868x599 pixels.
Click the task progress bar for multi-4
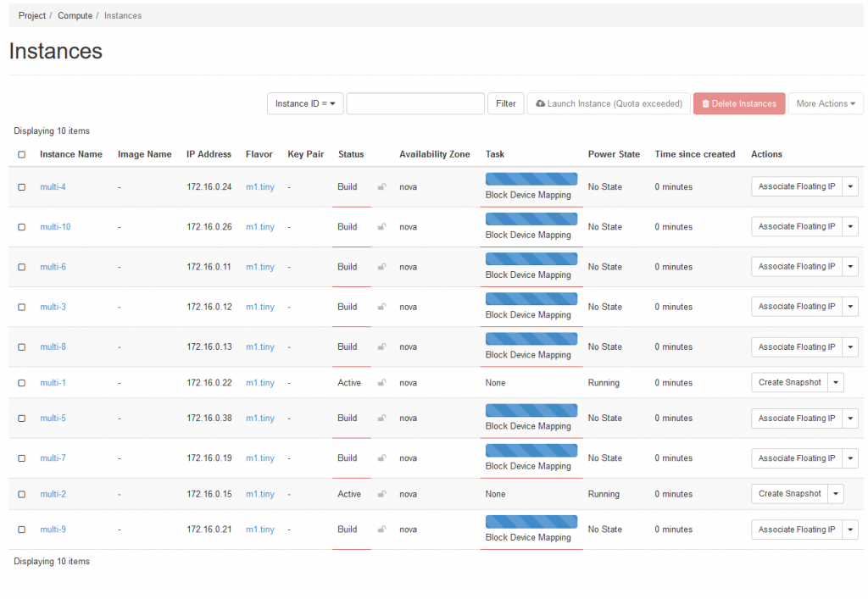coord(531,179)
